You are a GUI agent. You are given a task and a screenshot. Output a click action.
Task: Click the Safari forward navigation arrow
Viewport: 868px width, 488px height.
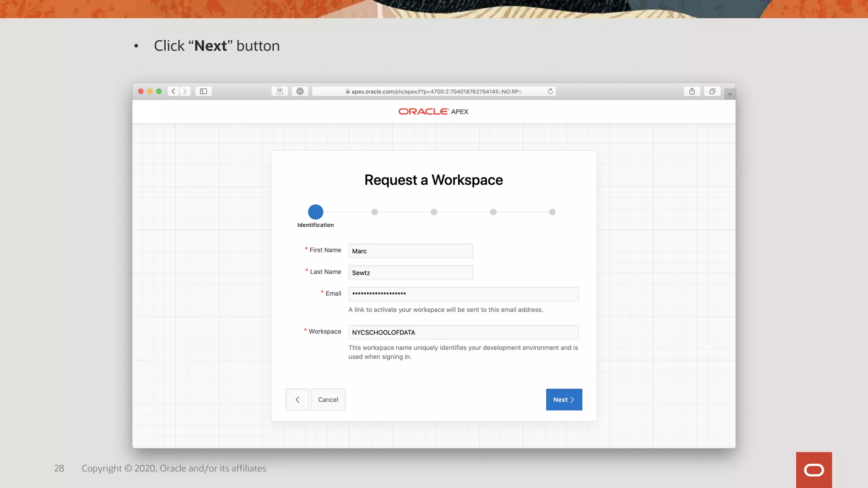pos(185,91)
